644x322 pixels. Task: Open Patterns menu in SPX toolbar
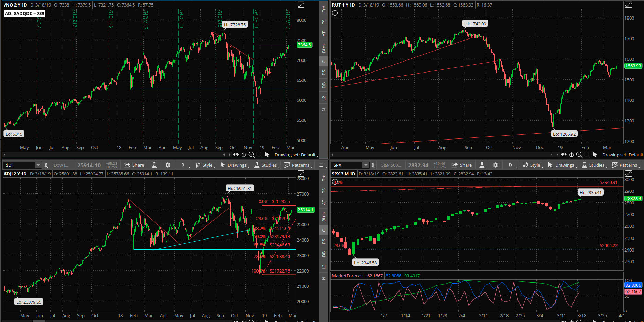[626, 165]
